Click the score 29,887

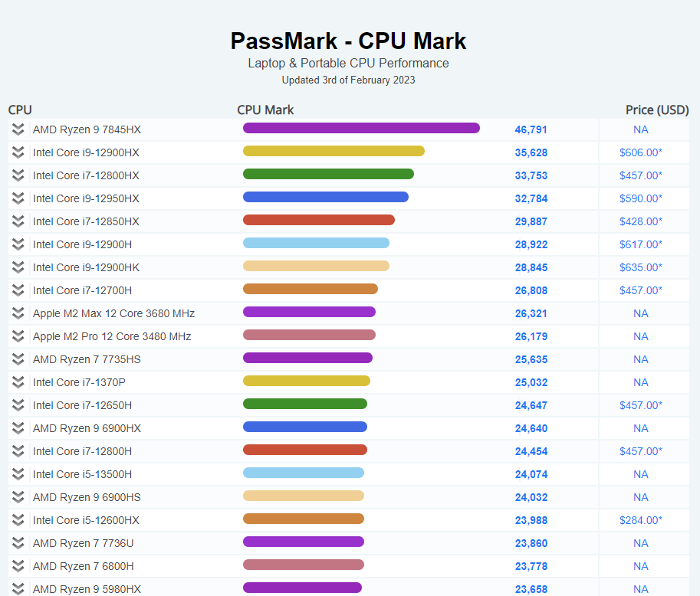click(x=531, y=221)
